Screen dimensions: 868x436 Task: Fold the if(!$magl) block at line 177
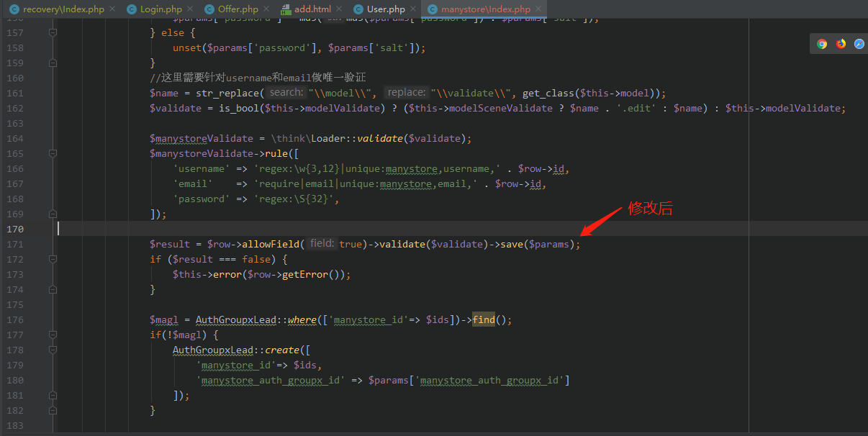coord(53,335)
